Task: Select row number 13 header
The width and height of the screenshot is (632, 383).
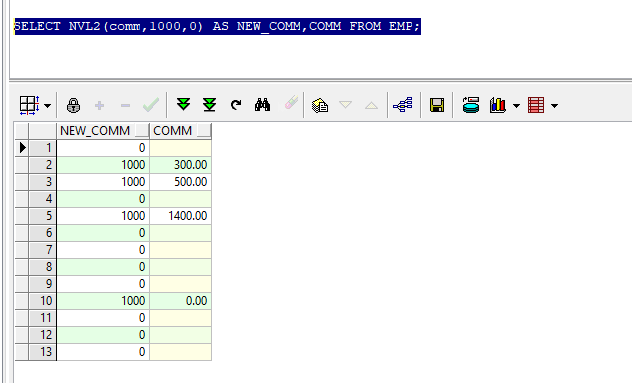Action: [x=42, y=352]
